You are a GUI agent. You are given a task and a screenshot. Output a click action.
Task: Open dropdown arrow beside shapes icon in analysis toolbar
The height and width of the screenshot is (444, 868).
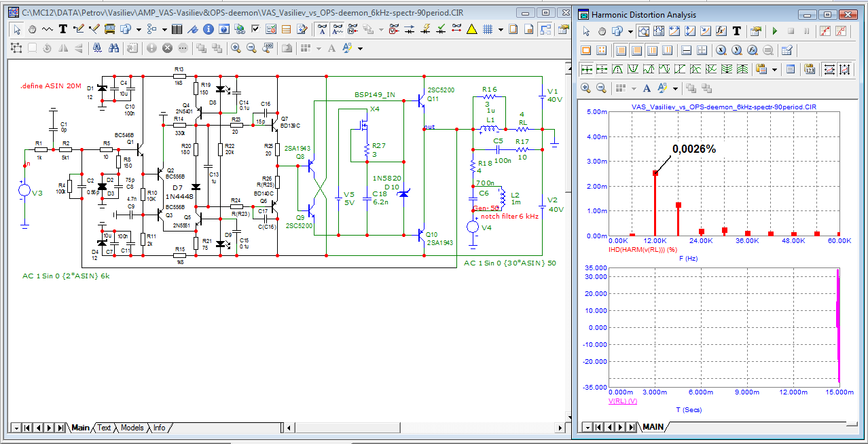630,31
